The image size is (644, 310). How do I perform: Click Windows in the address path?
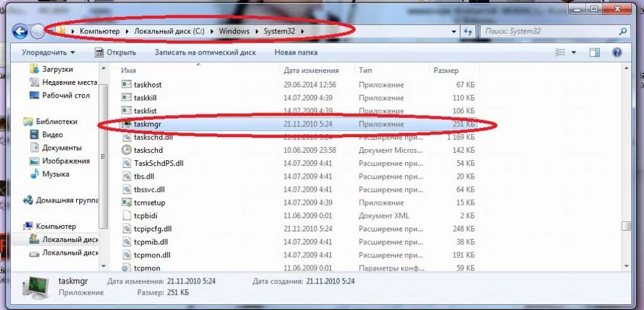pyautogui.click(x=234, y=31)
